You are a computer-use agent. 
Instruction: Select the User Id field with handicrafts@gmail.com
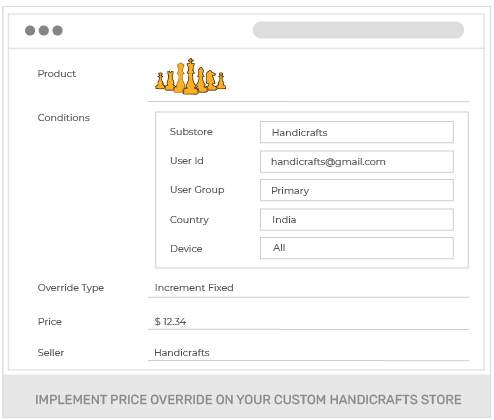point(357,162)
